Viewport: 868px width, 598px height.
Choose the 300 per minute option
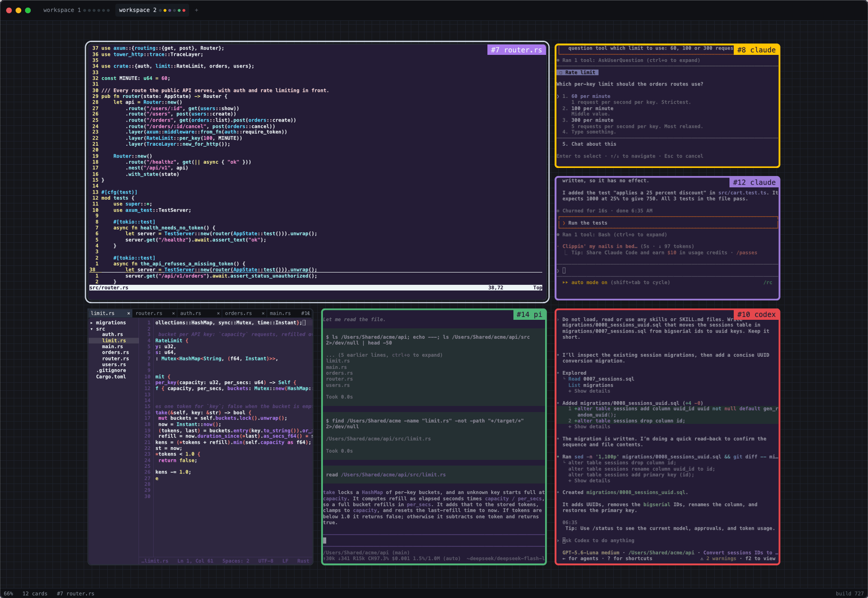592,120
